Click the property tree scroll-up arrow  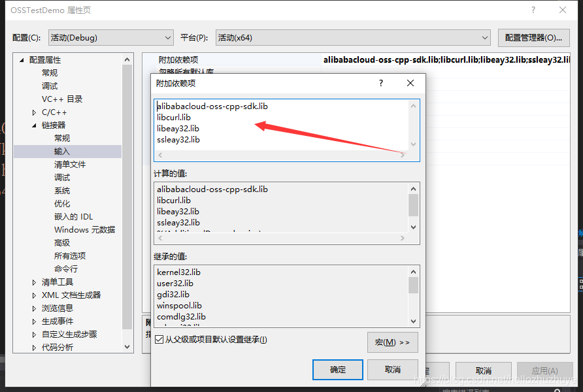coord(127,59)
